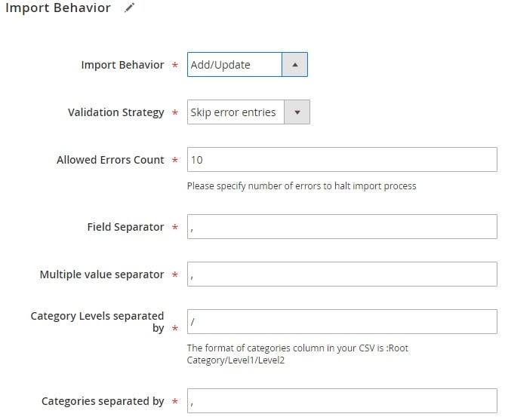Focus the Allowed Errors Count field containing 10
505x420 pixels.
tap(342, 160)
